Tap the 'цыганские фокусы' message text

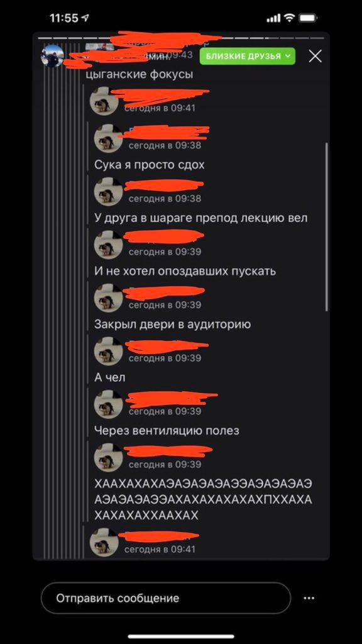pyautogui.click(x=140, y=75)
